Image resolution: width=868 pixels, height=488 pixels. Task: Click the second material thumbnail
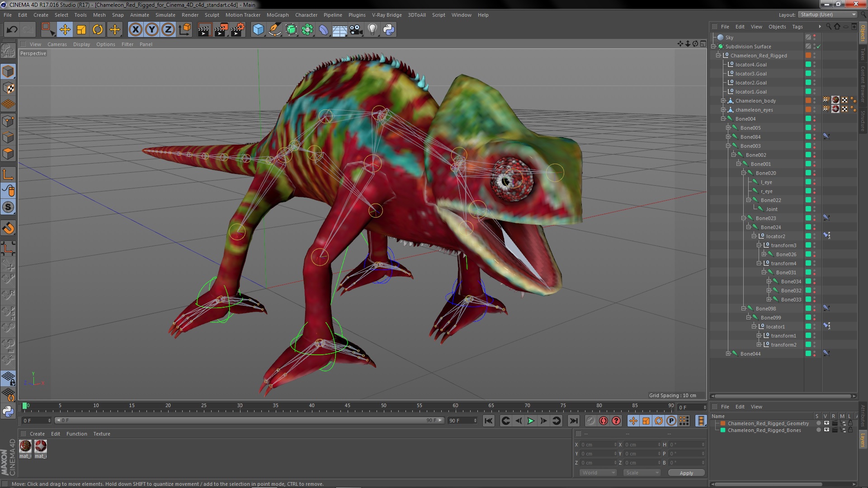pyautogui.click(x=41, y=446)
